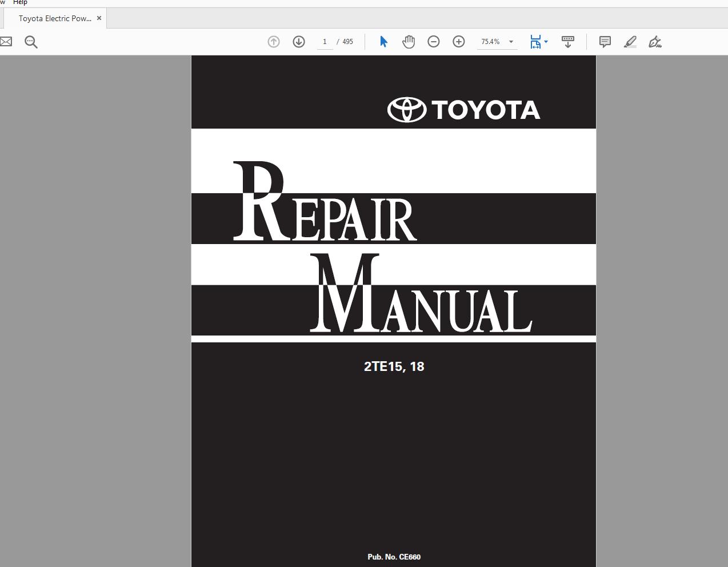The image size is (728, 567).
Task: Zoom out of the page
Action: point(433,41)
